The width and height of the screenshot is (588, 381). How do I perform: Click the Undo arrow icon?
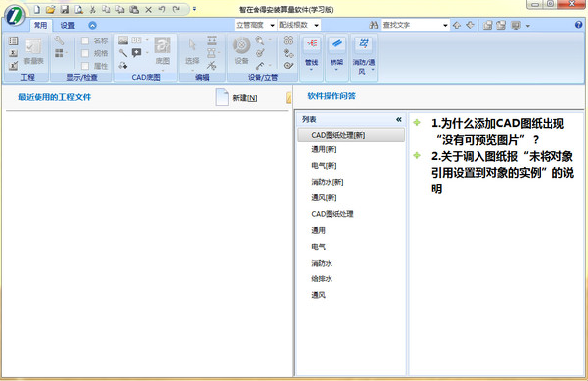[162, 9]
